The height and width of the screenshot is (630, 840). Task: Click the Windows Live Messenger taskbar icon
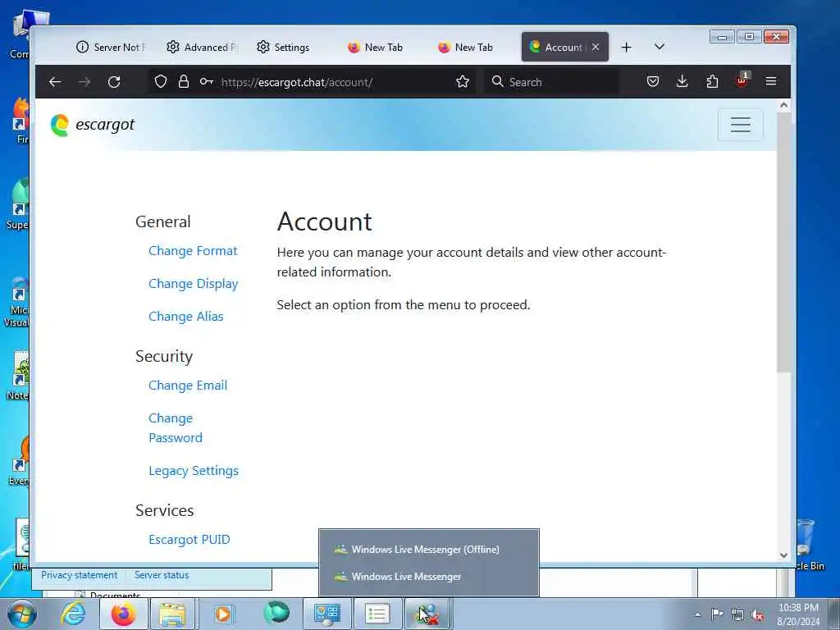pyautogui.click(x=427, y=614)
